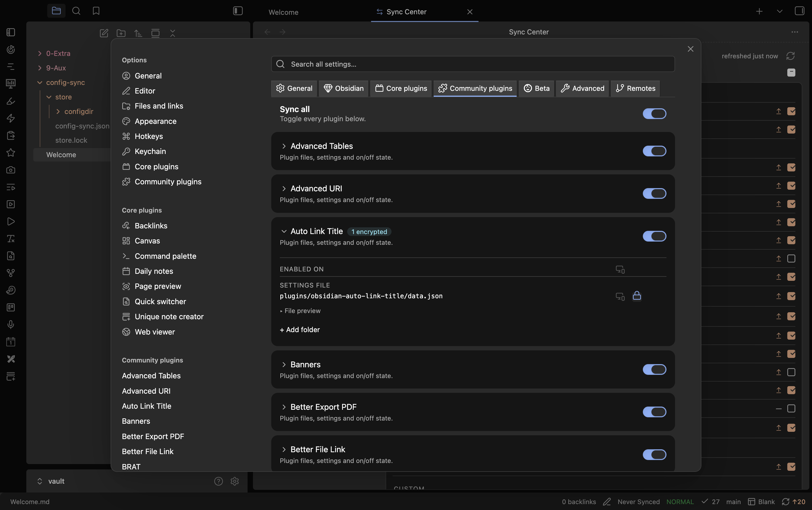
Task: Change sort order icon in file explorer
Action: click(x=138, y=33)
